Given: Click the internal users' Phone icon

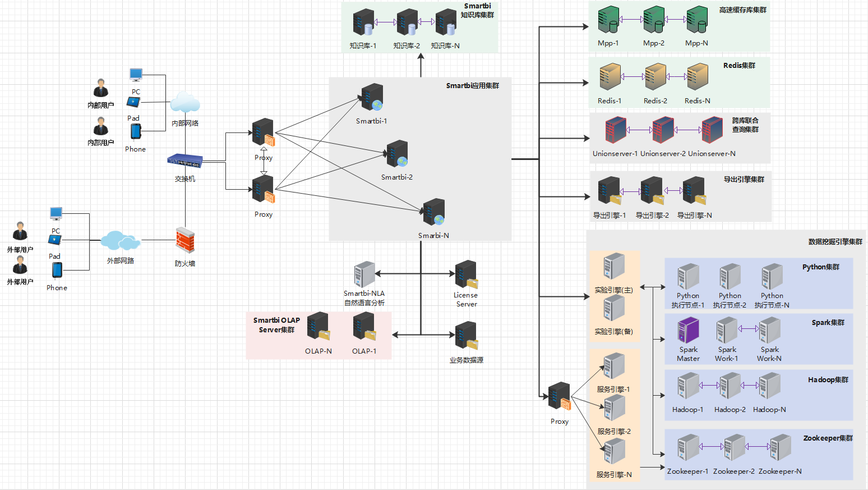Looking at the screenshot, I should [136, 131].
